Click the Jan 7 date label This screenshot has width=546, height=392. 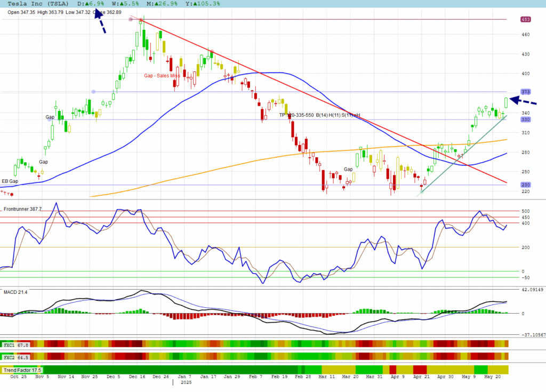(x=184, y=377)
